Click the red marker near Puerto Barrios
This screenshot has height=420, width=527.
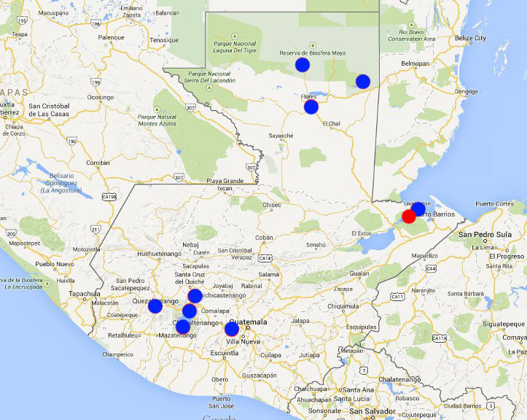coord(409,216)
